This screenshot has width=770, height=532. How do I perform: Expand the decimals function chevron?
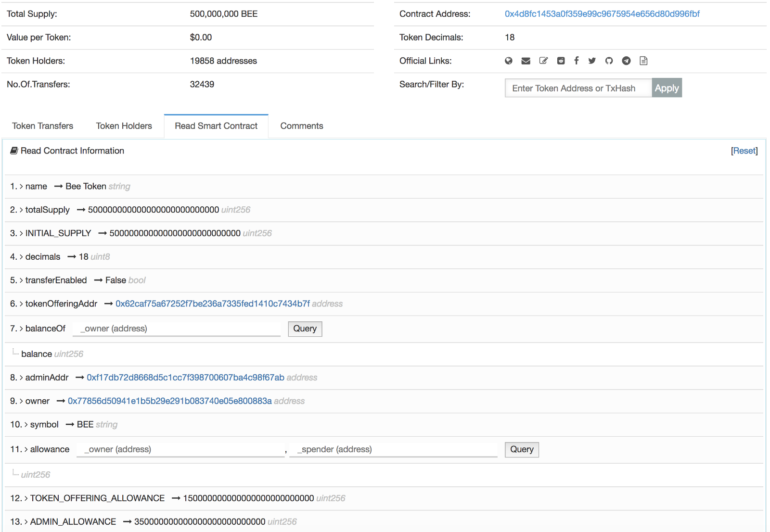(x=21, y=257)
